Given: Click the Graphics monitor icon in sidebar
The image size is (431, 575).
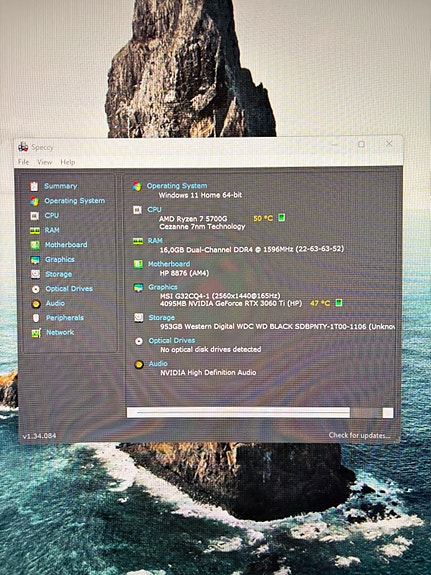Looking at the screenshot, I should tap(35, 260).
